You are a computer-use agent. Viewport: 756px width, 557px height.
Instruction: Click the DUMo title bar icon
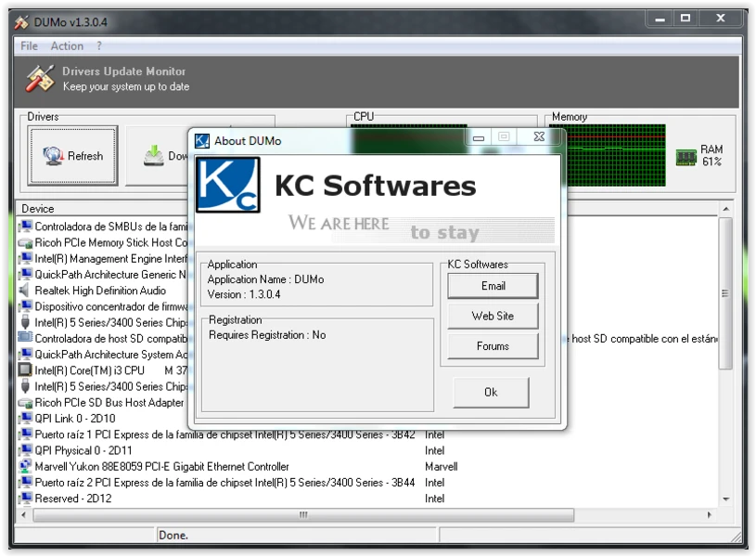point(21,22)
